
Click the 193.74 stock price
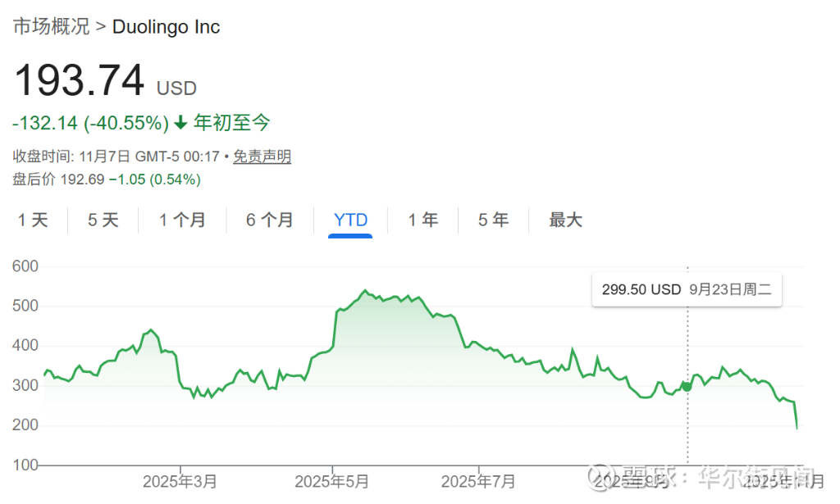click(80, 81)
